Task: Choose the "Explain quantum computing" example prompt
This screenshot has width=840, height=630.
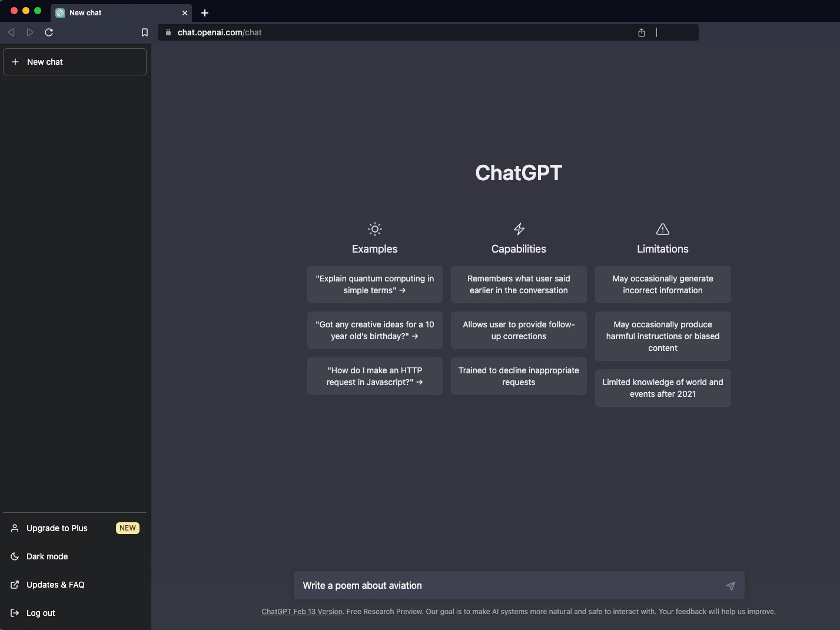Action: click(x=375, y=284)
